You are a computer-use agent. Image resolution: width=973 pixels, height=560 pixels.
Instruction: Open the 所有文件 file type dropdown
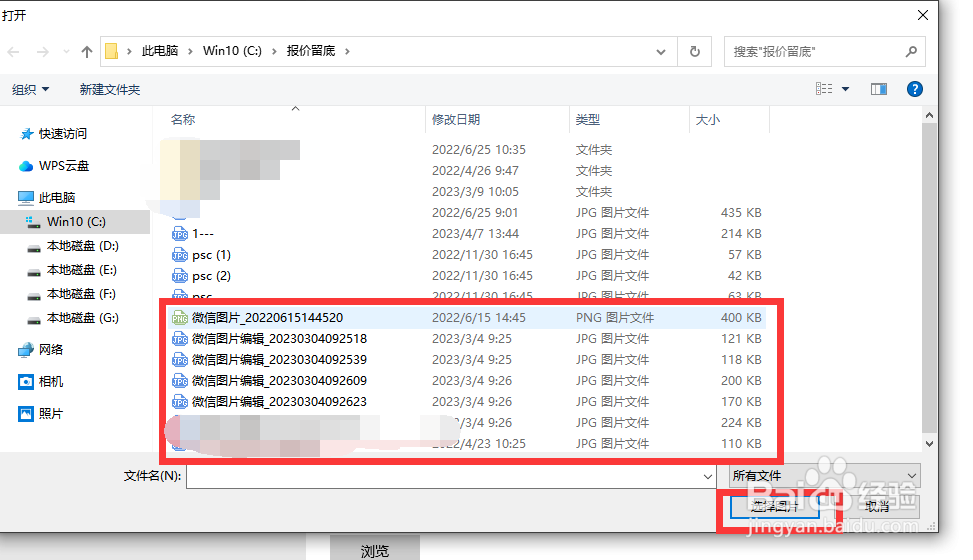point(825,476)
